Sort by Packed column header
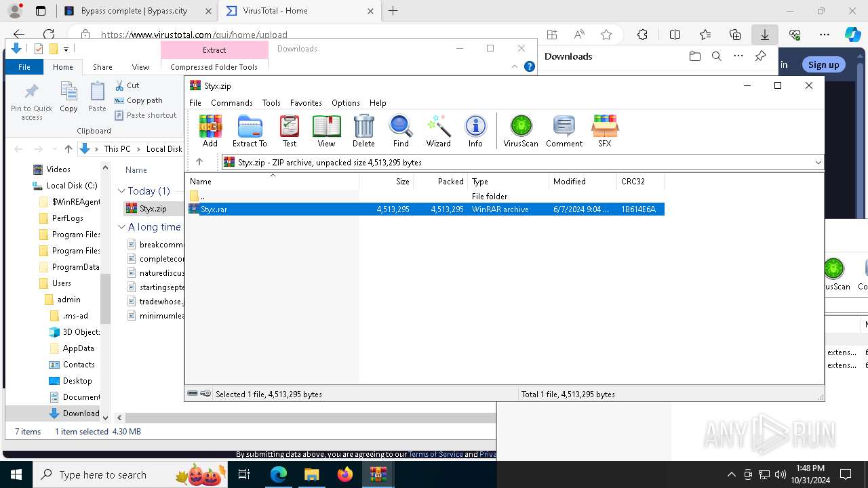 (x=441, y=182)
